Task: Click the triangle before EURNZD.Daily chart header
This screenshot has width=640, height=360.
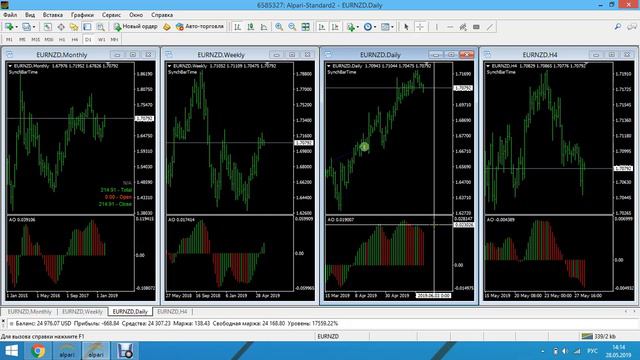Action: pyautogui.click(x=329, y=66)
